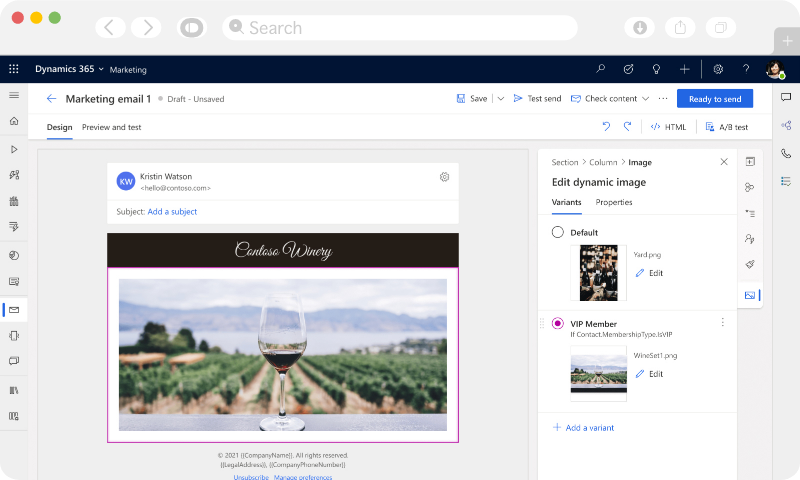This screenshot has height=480, width=800.
Task: Open the Dynamics 365 app switcher chevron
Action: [101, 70]
